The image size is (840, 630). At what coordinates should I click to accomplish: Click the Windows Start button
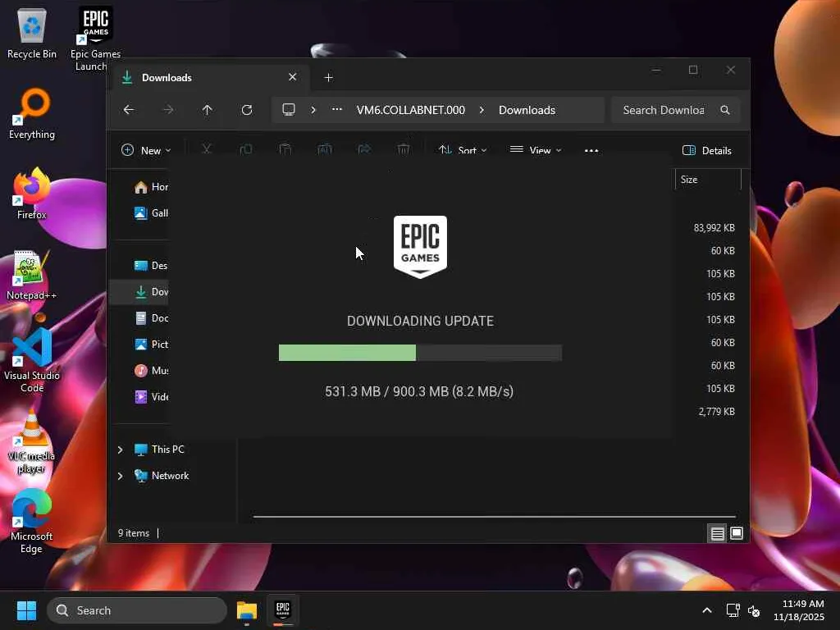26,610
